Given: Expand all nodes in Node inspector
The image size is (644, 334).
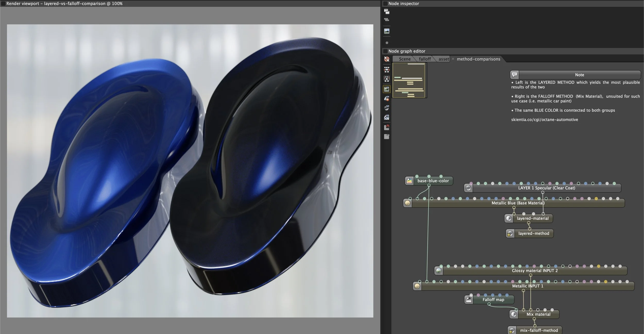Looking at the screenshot, I should pos(387,11).
